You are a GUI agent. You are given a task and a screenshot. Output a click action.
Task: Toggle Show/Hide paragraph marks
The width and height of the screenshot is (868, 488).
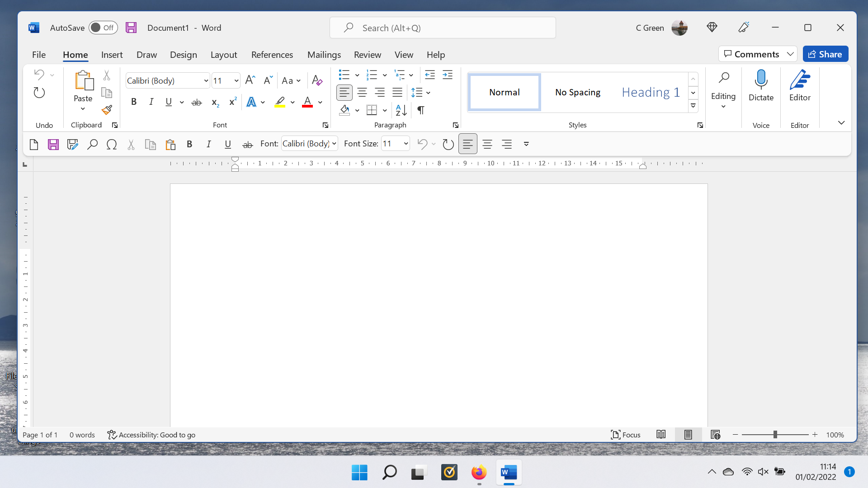coord(421,110)
